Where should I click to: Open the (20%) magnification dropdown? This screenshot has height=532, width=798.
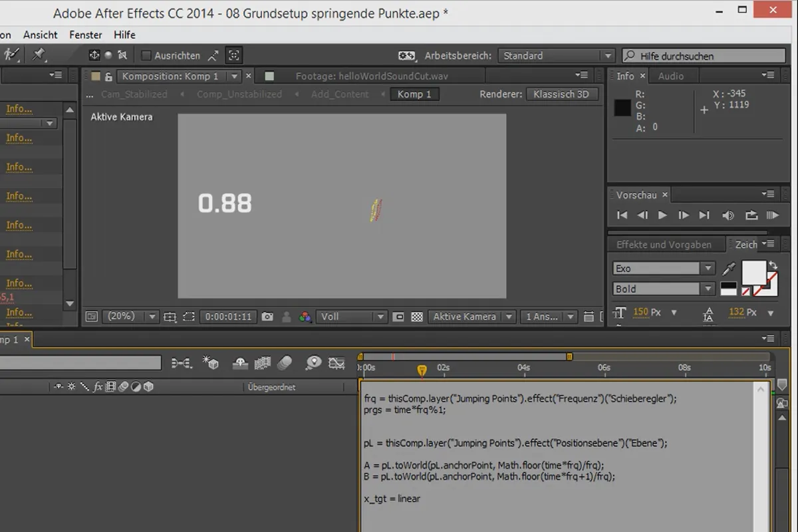pos(131,317)
